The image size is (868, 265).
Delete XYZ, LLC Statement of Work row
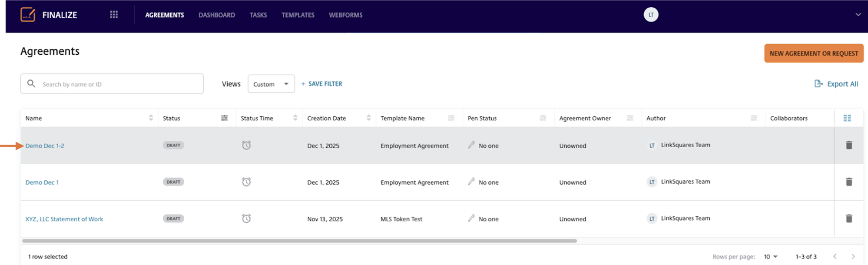pyautogui.click(x=848, y=219)
